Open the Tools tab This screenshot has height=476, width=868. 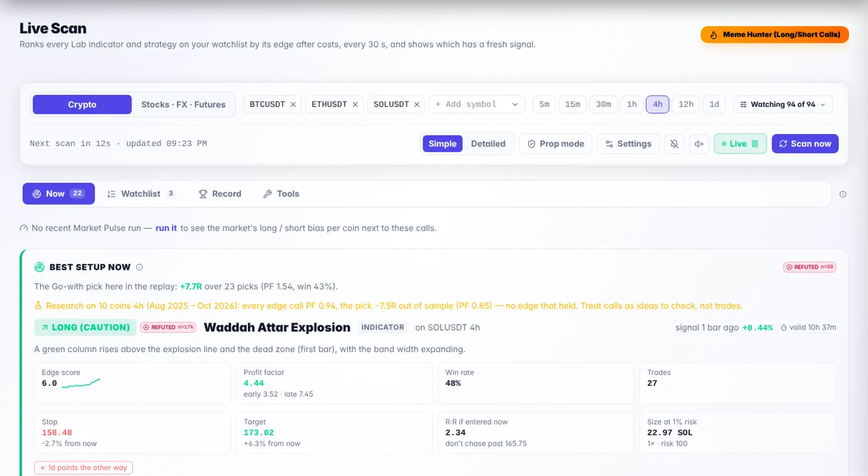pos(281,194)
